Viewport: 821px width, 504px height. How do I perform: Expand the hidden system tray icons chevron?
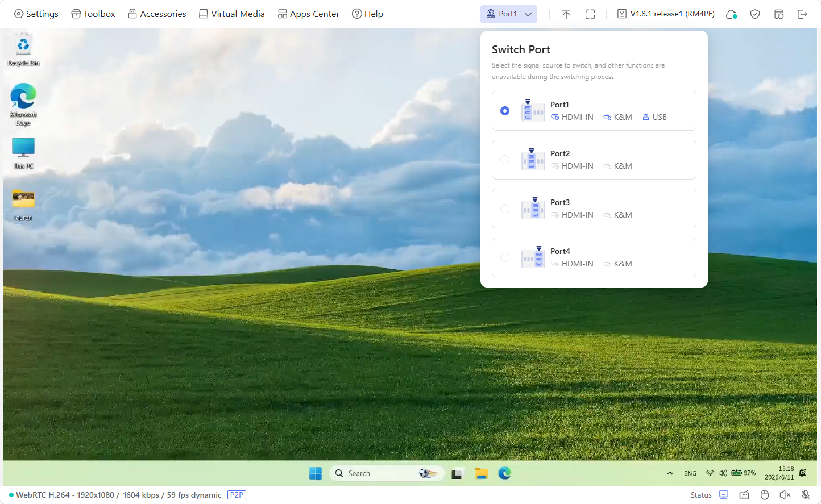click(670, 473)
